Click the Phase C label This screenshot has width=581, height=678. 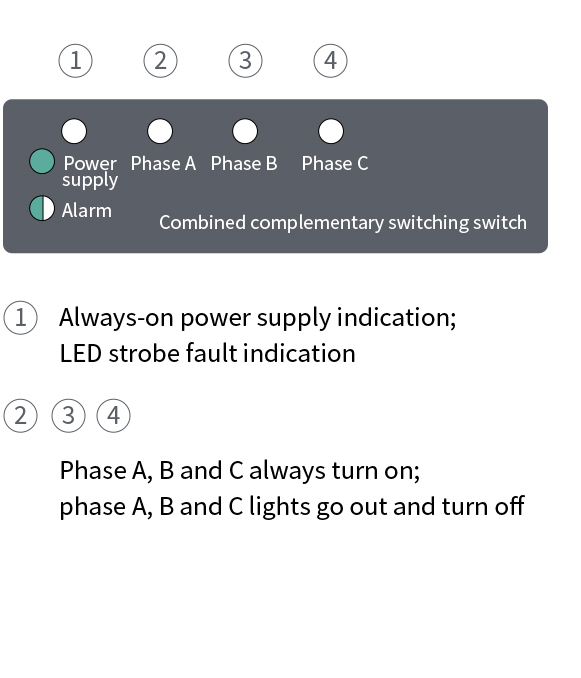pos(335,163)
